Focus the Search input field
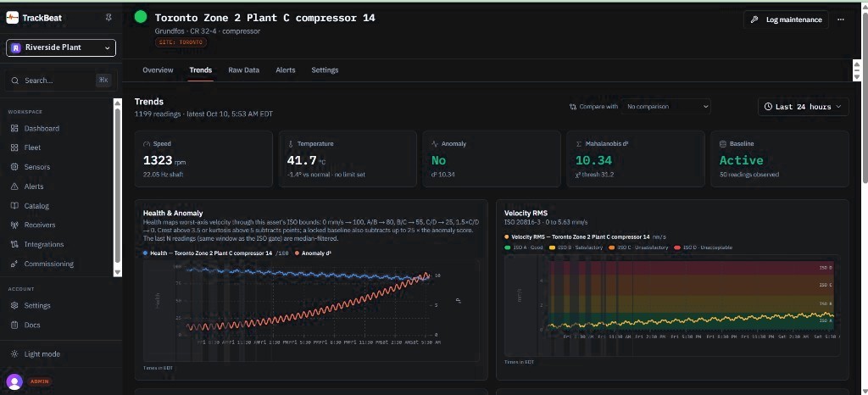The width and height of the screenshot is (868, 395). pyautogui.click(x=61, y=81)
